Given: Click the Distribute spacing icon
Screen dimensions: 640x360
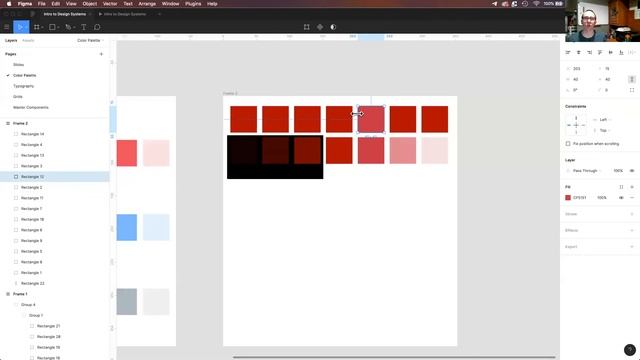Looking at the screenshot, I should (x=632, y=52).
